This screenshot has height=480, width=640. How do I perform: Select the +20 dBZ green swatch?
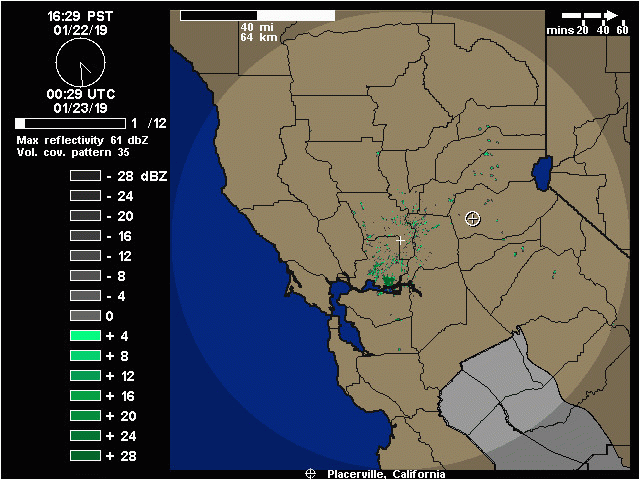click(x=85, y=416)
